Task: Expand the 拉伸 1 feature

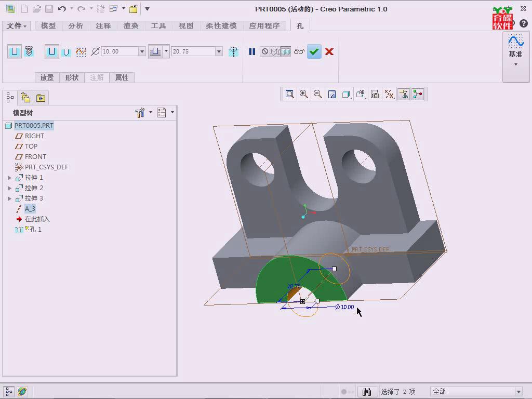Action: click(x=9, y=178)
